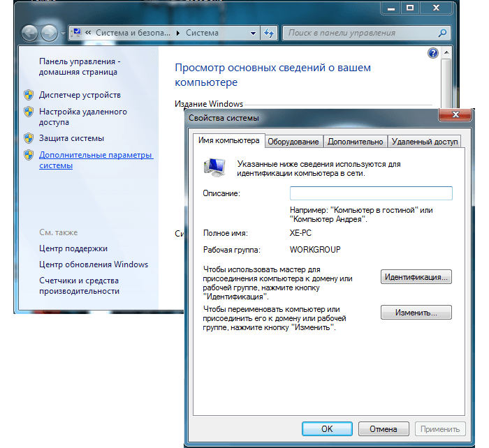Click the magnifier search icon

coord(442,33)
